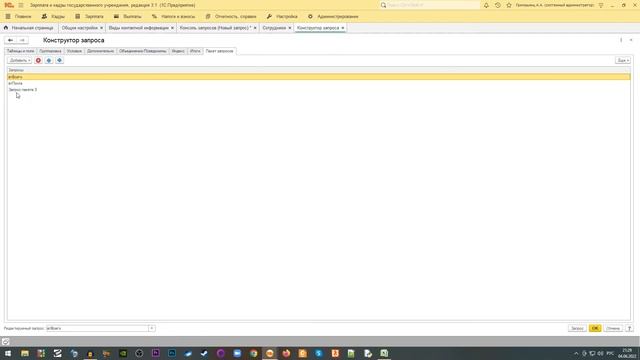This screenshot has width=640, height=360.
Task: Select the Запрос пакета 3 row
Action: click(x=319, y=89)
